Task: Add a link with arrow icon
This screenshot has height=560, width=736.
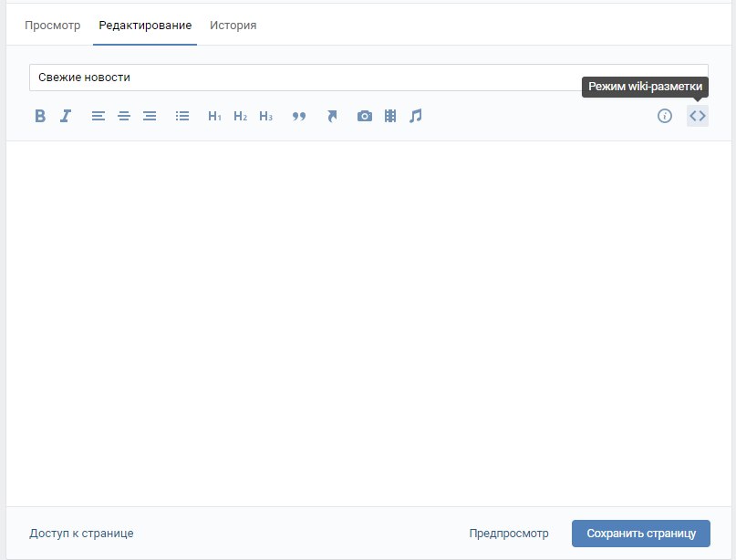Action: pos(332,116)
